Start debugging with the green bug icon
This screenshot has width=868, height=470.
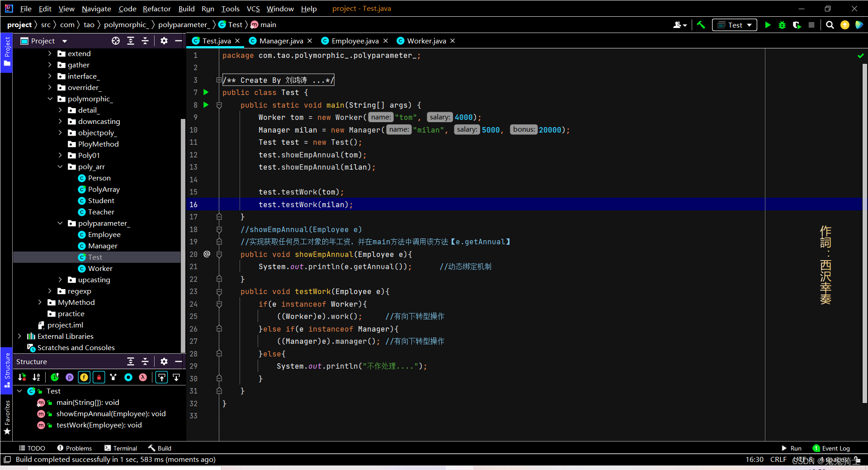tap(782, 25)
